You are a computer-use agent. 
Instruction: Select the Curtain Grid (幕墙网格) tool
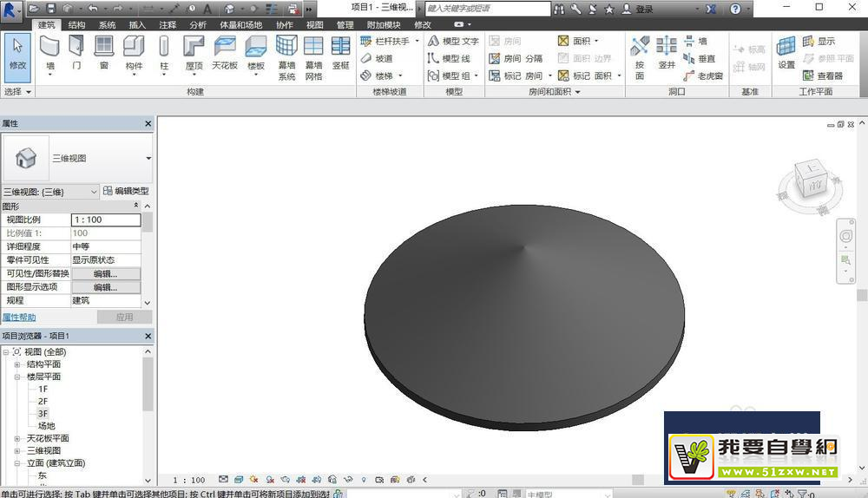click(313, 57)
